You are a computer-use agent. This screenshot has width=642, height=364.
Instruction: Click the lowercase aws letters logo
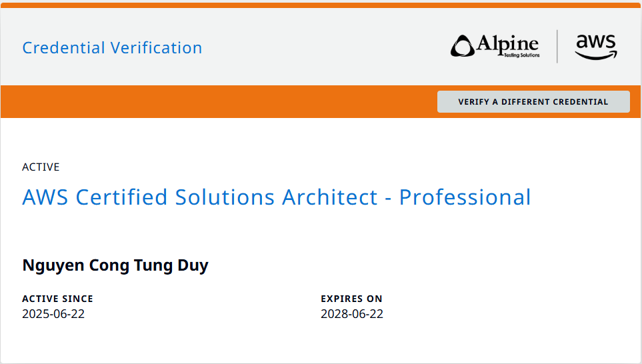point(596,42)
